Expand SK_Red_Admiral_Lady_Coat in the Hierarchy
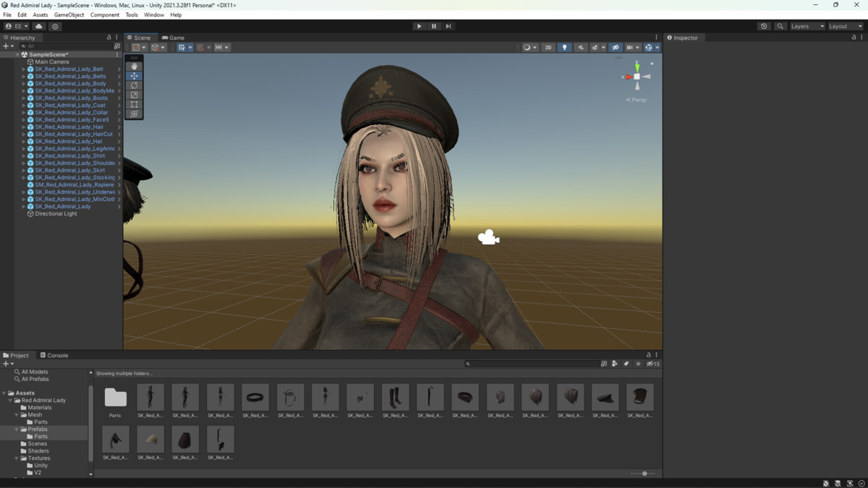The image size is (868, 488). tap(24, 106)
